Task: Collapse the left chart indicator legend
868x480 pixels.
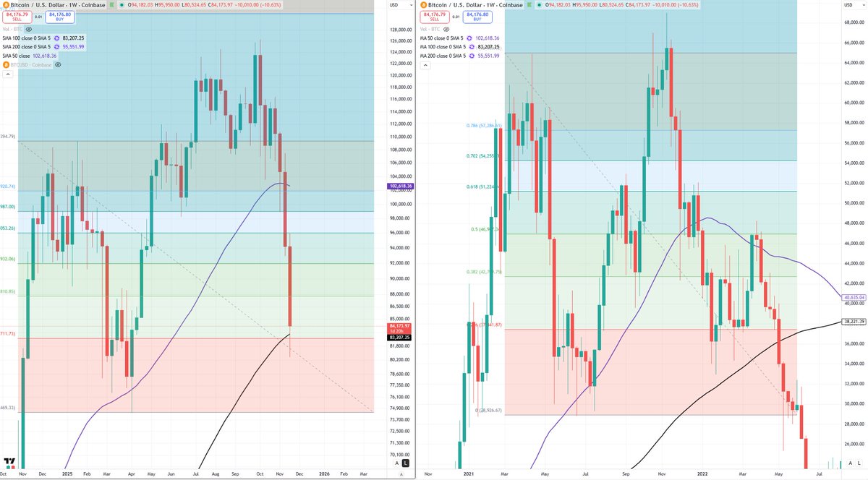Action: point(7,73)
